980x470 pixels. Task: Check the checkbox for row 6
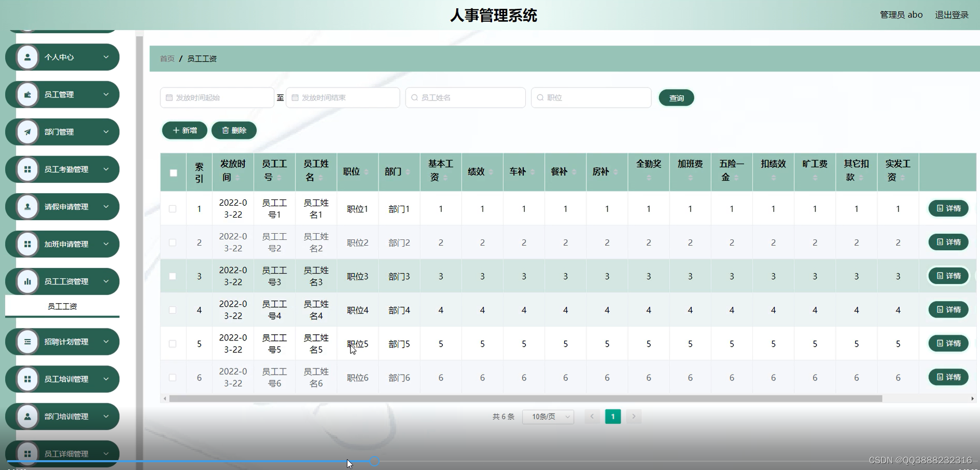[173, 377]
